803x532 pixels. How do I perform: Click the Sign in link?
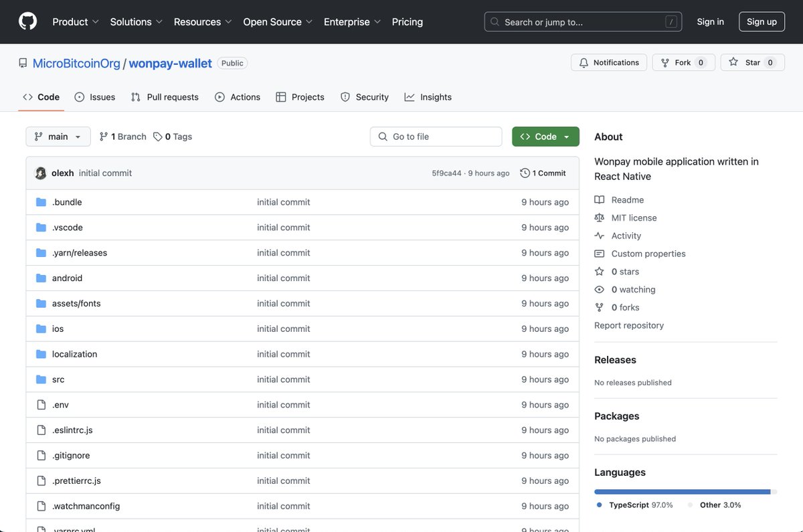(710, 21)
